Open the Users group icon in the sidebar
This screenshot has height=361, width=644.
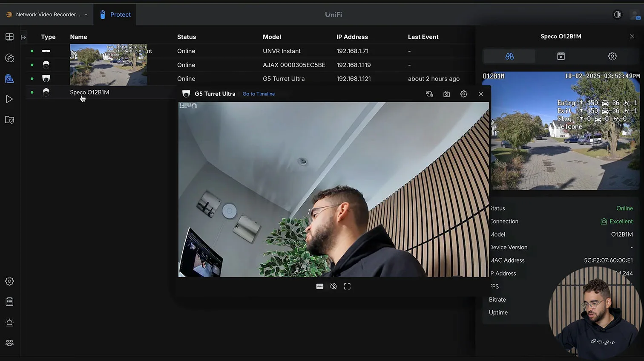9,343
